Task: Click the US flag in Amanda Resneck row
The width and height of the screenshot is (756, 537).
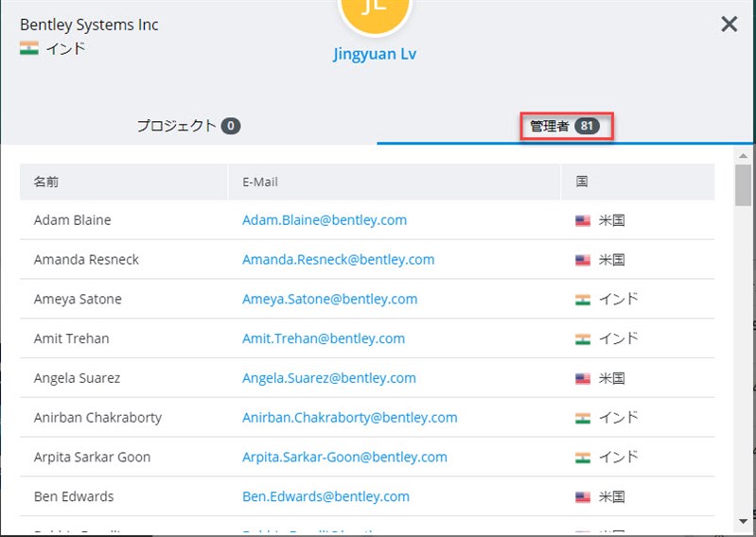Action: coord(583,260)
